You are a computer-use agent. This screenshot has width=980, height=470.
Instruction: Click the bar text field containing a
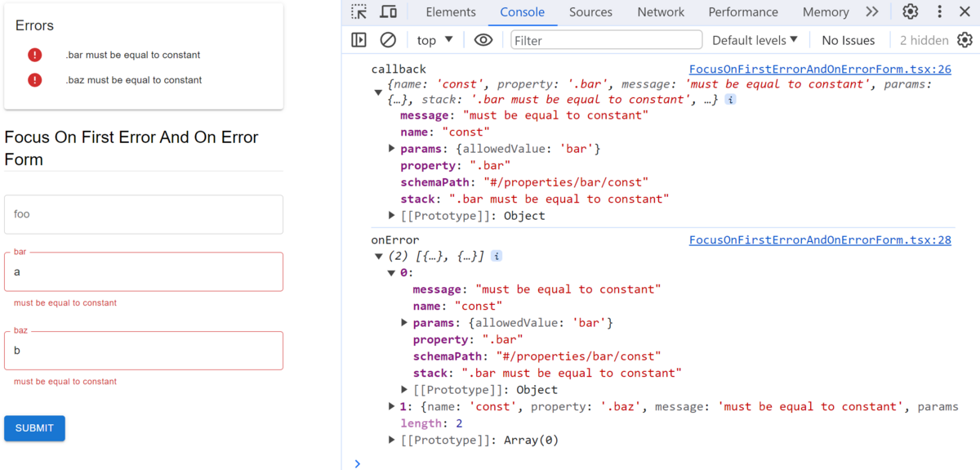144,271
